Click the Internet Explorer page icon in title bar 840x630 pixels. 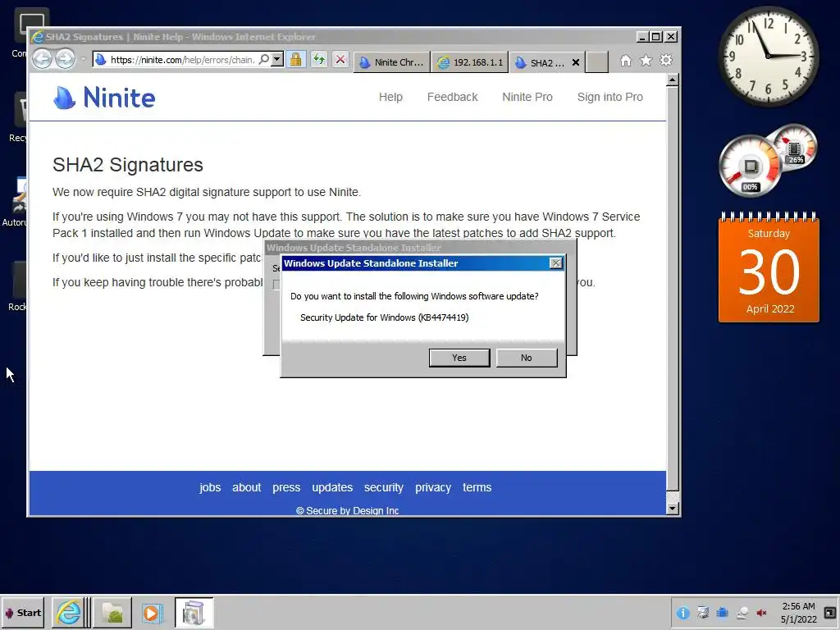37,37
